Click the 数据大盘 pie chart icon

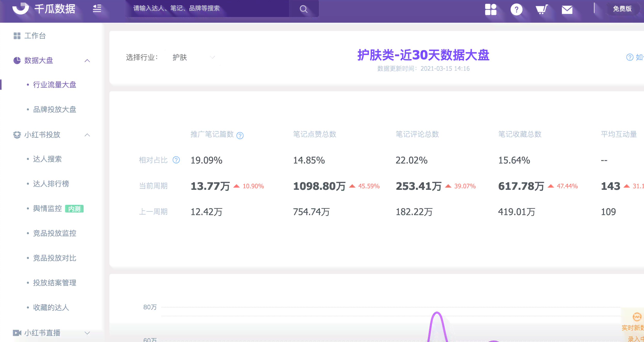coord(17,60)
